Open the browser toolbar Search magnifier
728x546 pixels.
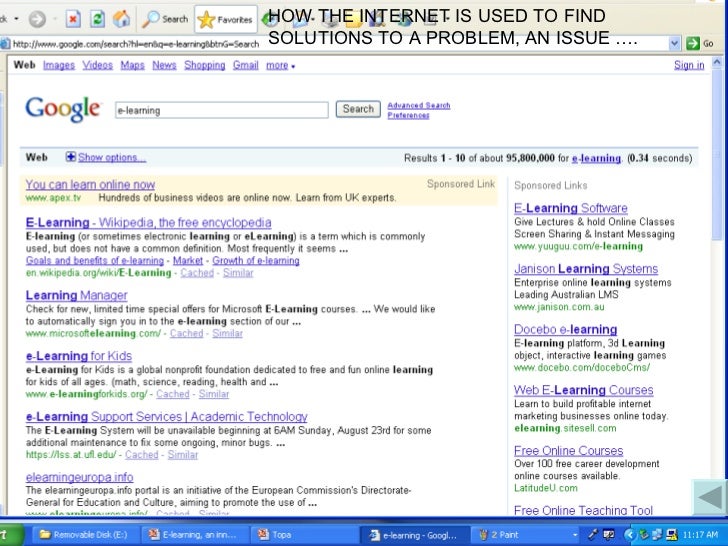[x=164, y=19]
